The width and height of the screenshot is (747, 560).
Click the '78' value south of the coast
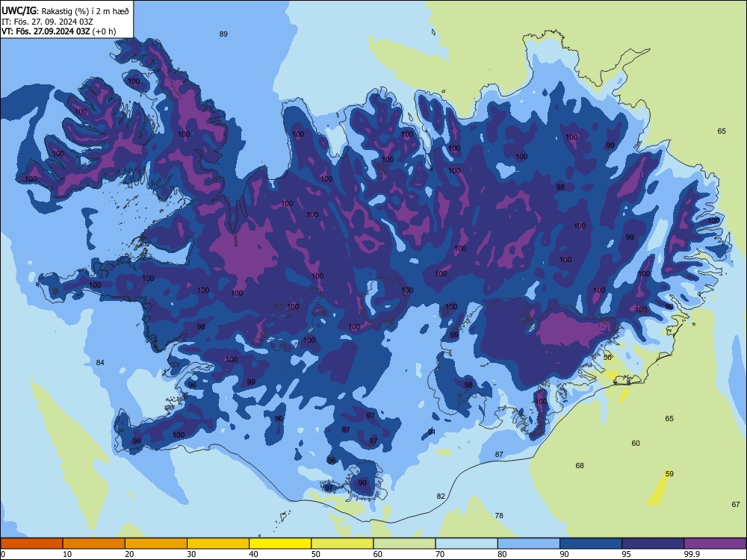click(499, 515)
